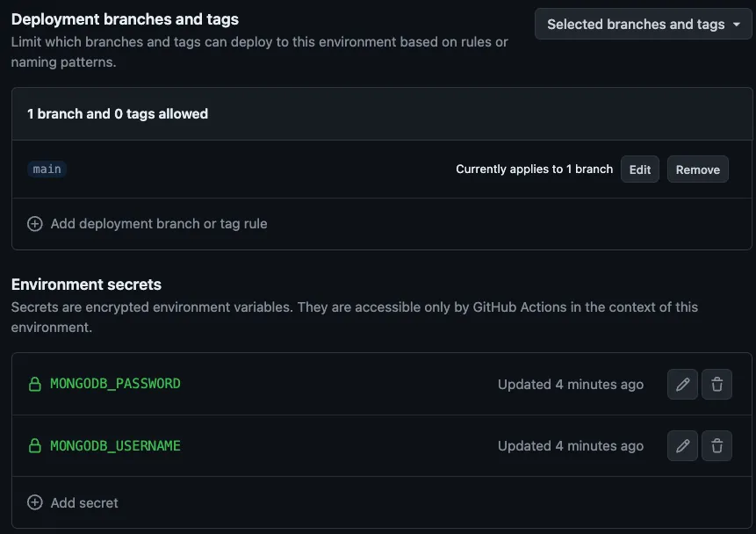Click the plus icon beside Add deployment branch rule
756x534 pixels.
pyautogui.click(x=35, y=224)
